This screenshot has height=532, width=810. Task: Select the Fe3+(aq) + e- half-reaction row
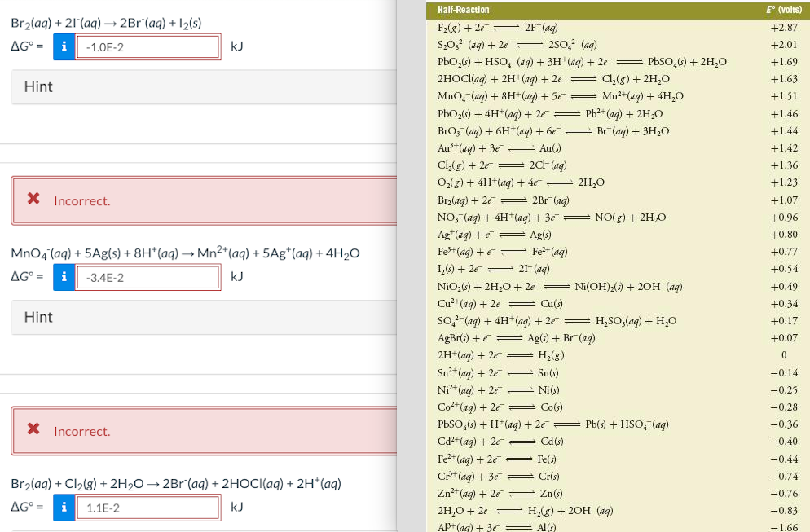pyautogui.click(x=618, y=252)
